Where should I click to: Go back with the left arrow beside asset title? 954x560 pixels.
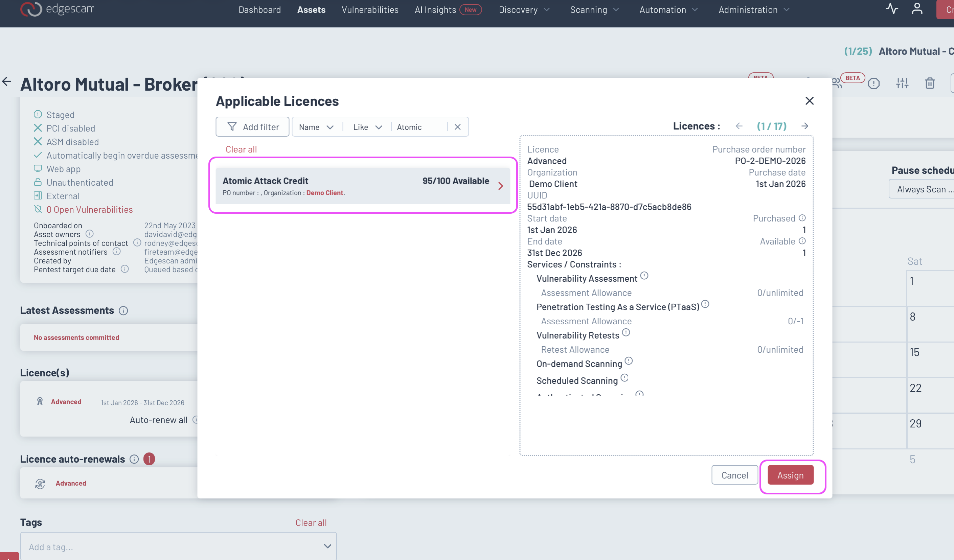pos(6,81)
